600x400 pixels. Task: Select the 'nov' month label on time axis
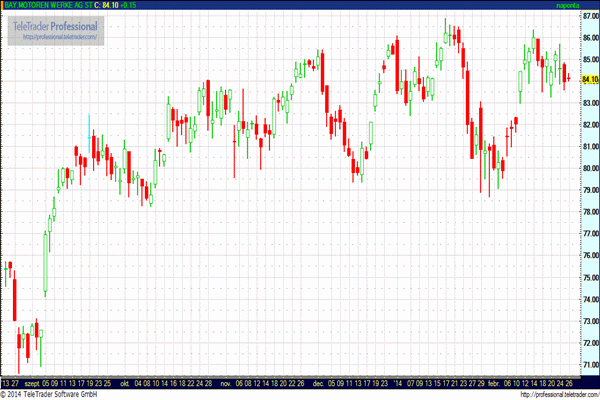pyautogui.click(x=226, y=384)
